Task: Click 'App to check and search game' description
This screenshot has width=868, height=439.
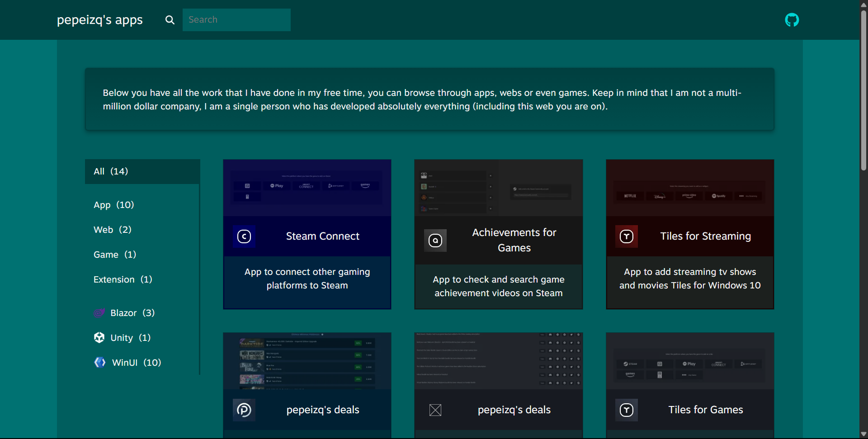Action: [499, 286]
